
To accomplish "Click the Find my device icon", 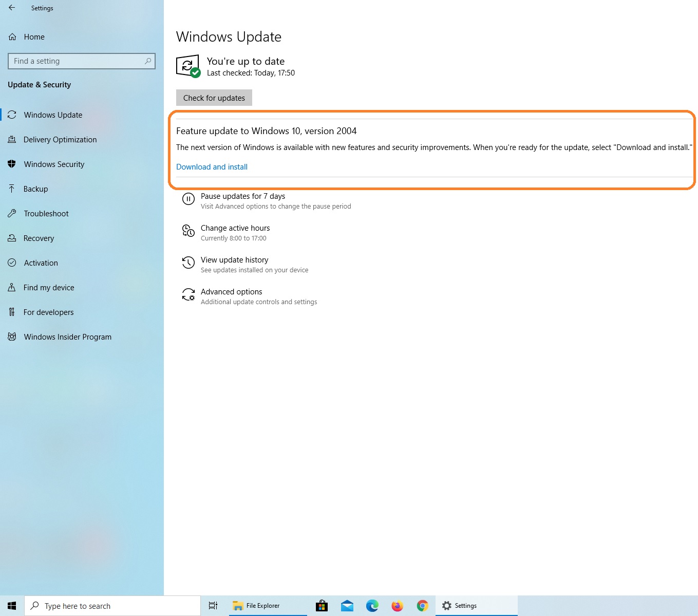I will (12, 288).
